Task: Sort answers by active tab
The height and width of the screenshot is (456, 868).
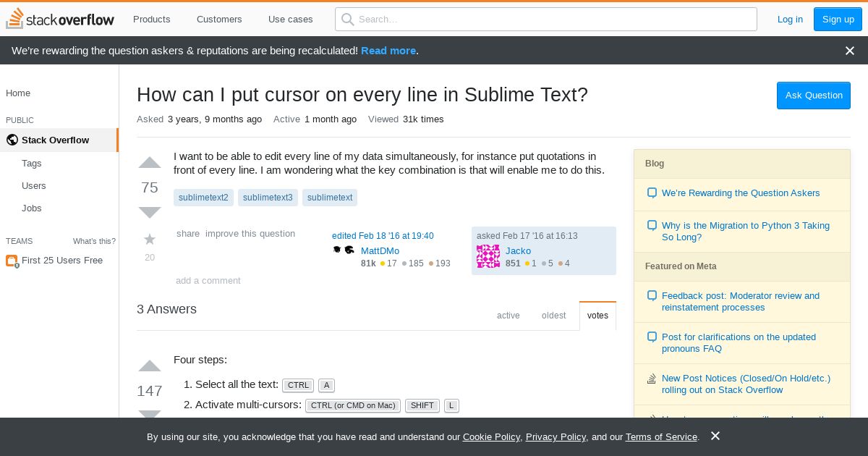Action: [509, 316]
